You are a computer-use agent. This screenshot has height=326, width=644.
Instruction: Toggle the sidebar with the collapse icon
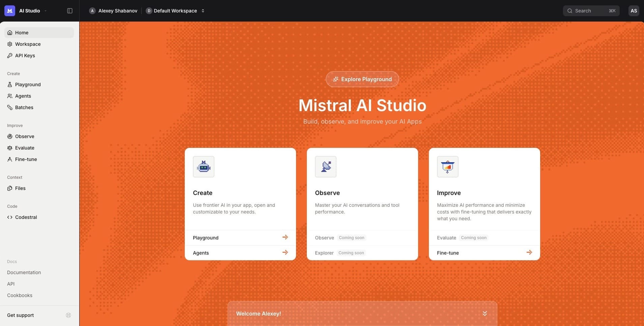click(69, 10)
